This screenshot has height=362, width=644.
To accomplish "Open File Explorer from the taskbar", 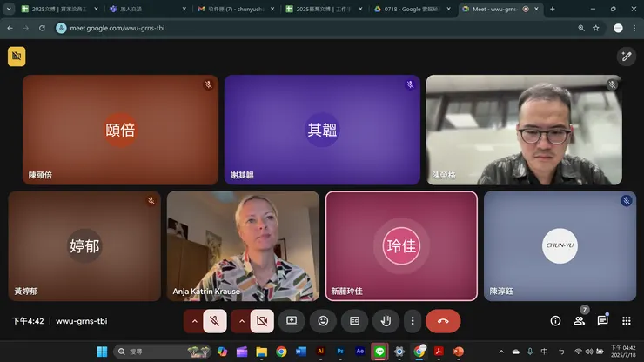I will (262, 352).
